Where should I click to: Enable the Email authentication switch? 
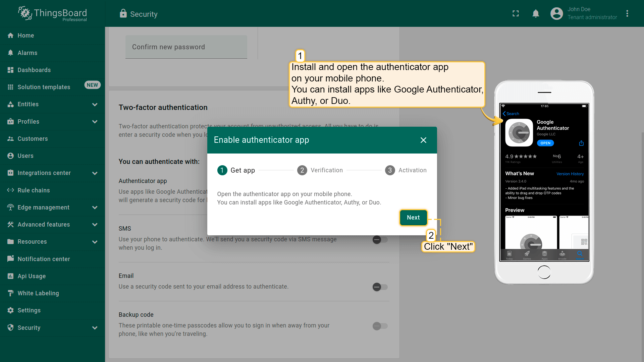[x=380, y=287]
